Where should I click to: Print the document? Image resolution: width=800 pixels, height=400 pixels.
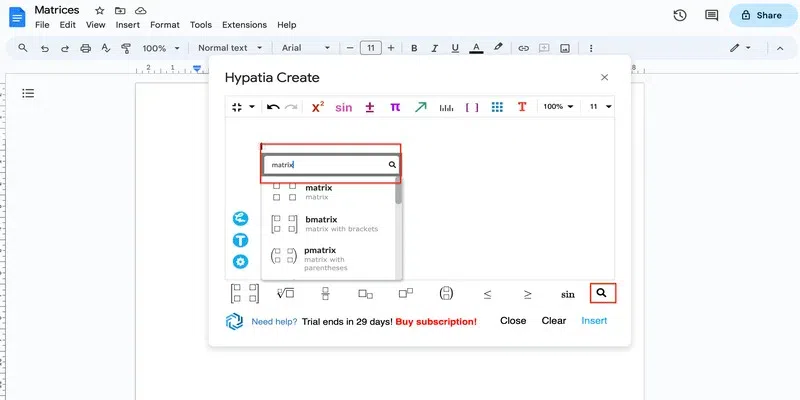pyautogui.click(x=86, y=48)
